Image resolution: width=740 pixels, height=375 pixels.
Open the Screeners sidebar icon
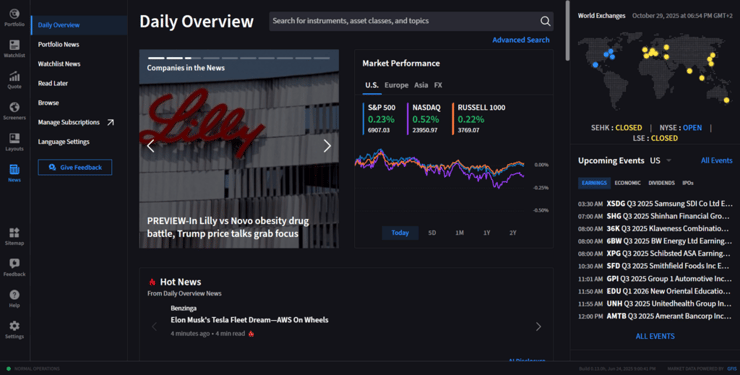[x=14, y=110]
